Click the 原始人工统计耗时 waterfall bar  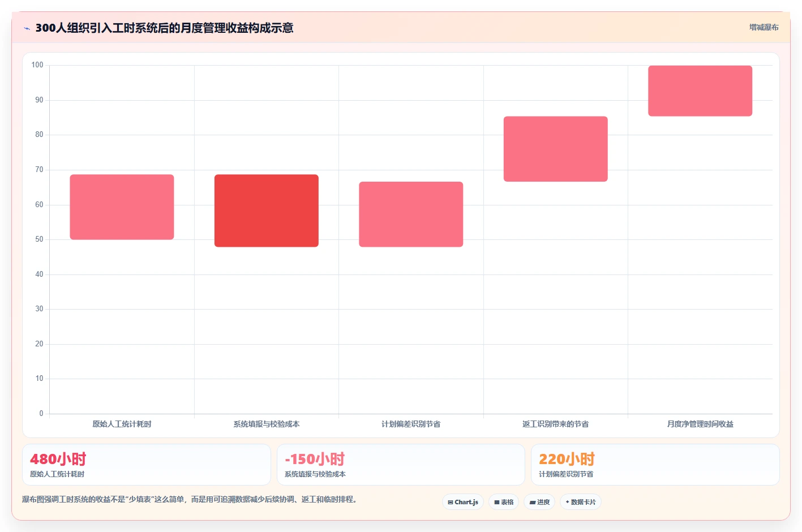click(x=122, y=207)
